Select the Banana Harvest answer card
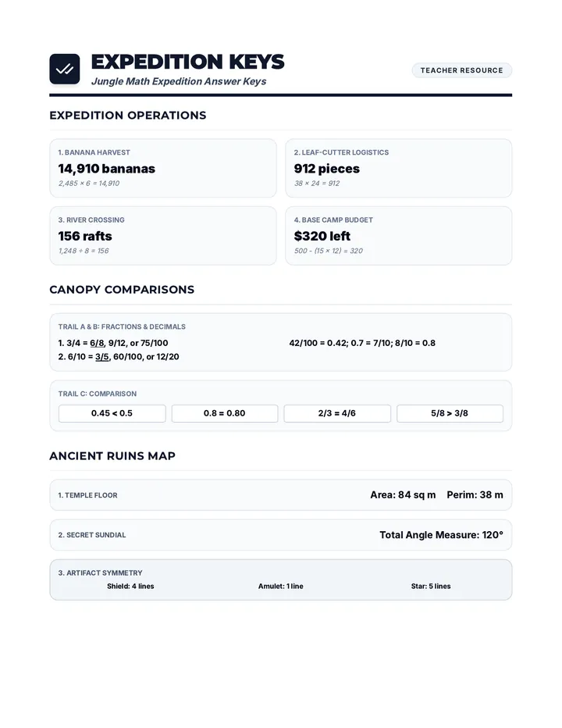The image size is (562, 728). [163, 168]
